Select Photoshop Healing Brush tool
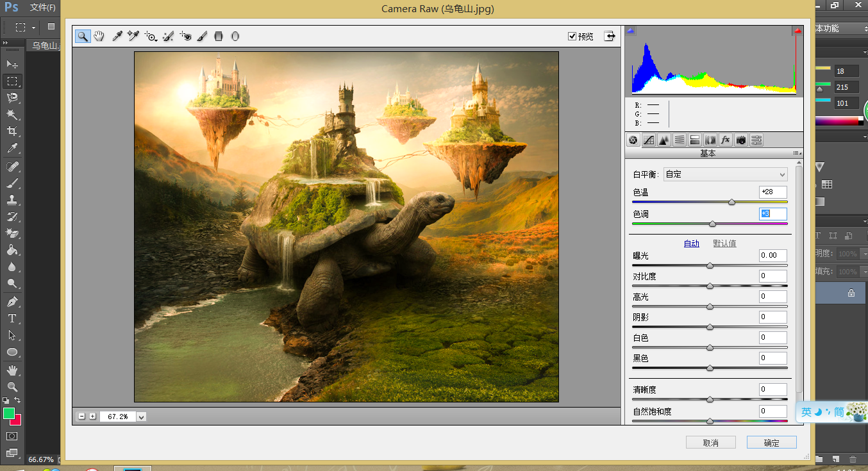 pos(12,167)
